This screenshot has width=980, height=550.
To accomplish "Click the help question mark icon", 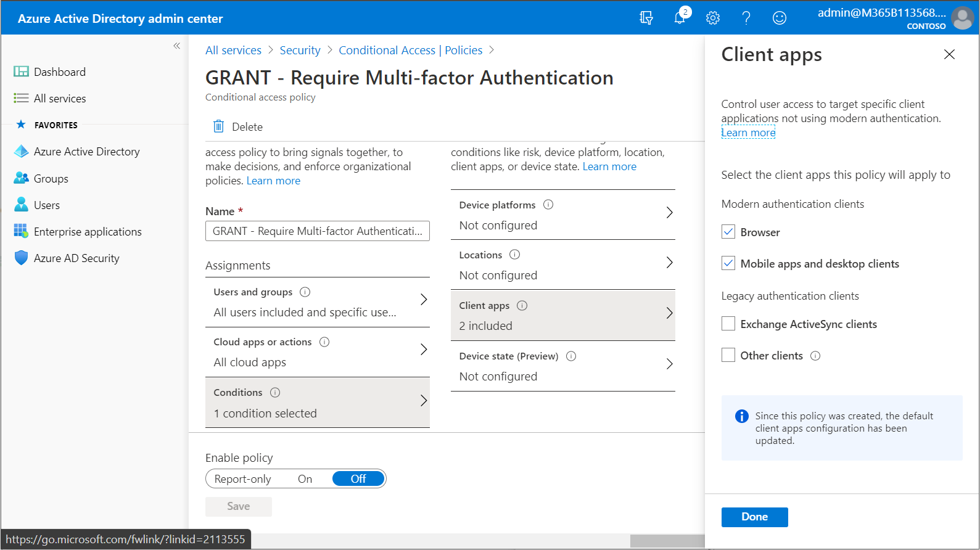I will (746, 18).
